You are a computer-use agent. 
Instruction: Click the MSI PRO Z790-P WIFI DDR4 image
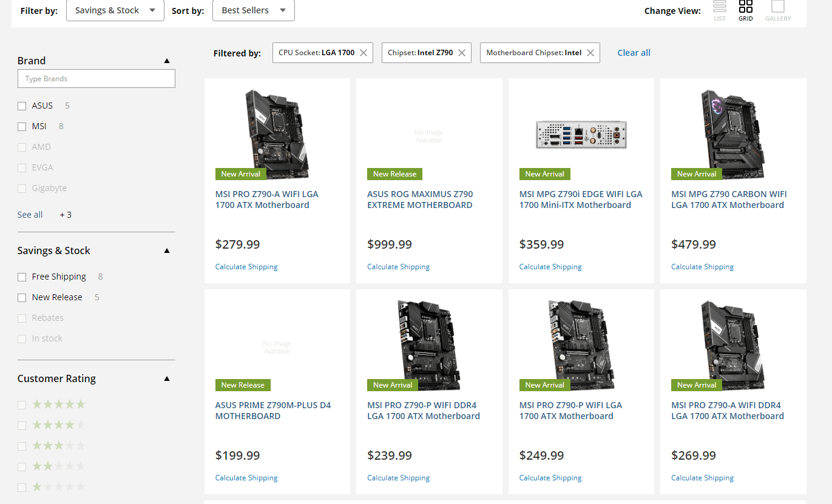pyautogui.click(x=429, y=344)
